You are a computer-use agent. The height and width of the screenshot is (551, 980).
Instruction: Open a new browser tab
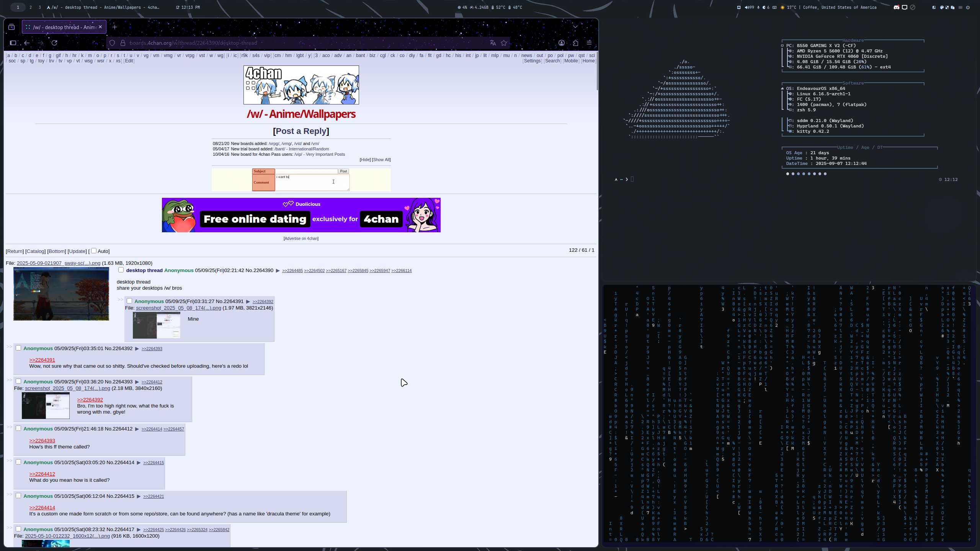click(x=114, y=27)
